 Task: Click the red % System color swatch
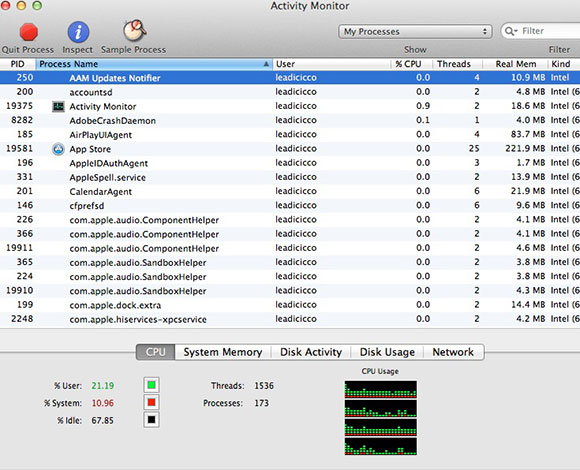click(151, 402)
